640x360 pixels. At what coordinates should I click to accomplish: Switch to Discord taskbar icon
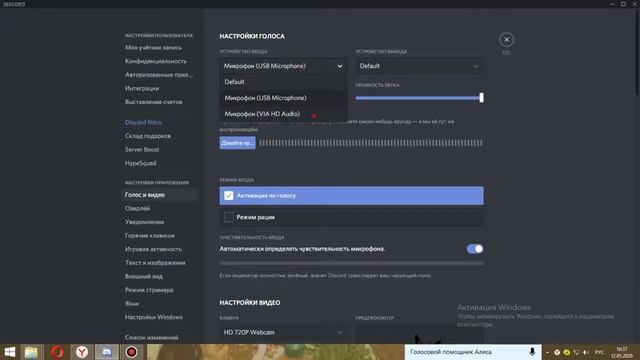(x=107, y=352)
